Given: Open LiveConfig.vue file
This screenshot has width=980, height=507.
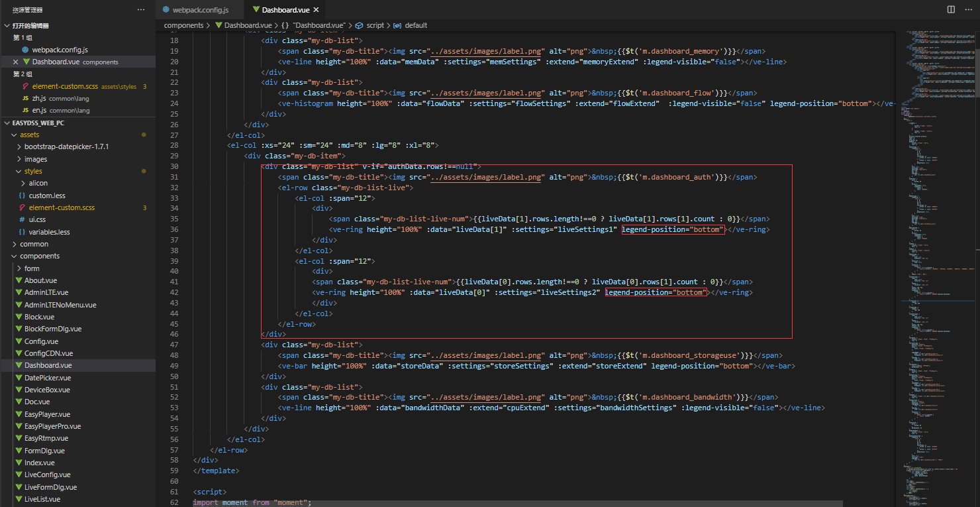Looking at the screenshot, I should tap(78, 475).
